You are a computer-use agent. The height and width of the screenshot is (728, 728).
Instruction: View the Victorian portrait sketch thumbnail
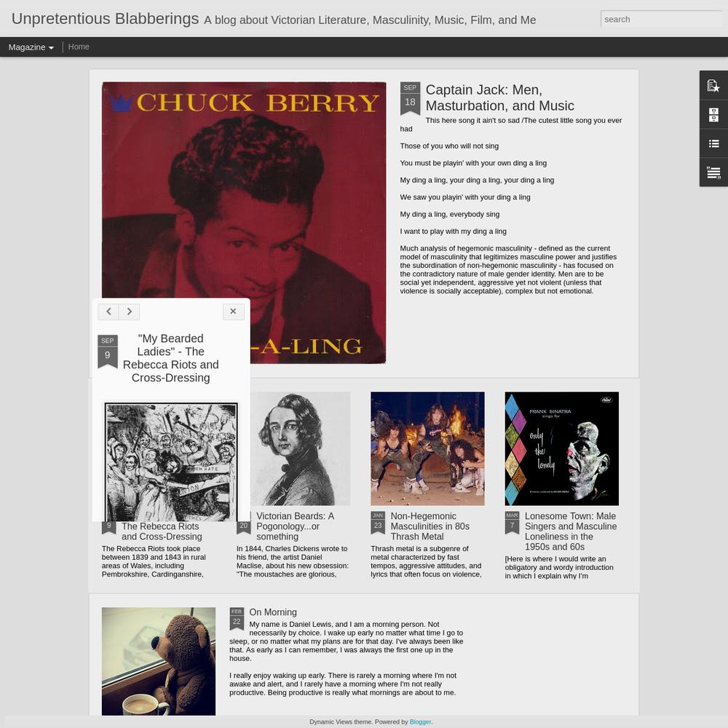(x=301, y=448)
